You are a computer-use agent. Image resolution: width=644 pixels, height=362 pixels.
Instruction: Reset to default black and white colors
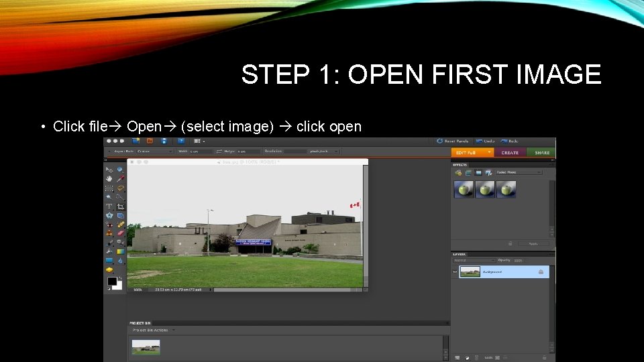coord(109,289)
